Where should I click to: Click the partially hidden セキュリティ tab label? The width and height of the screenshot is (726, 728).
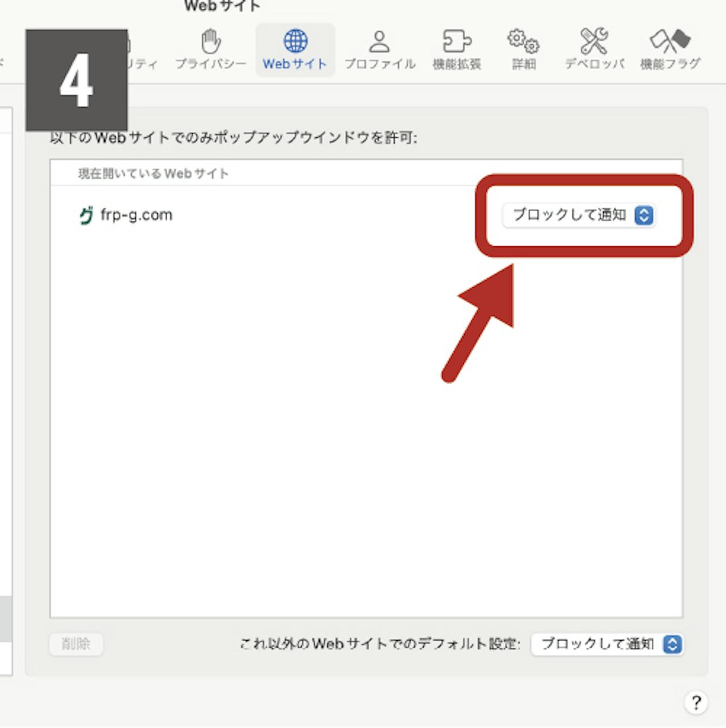[x=142, y=64]
